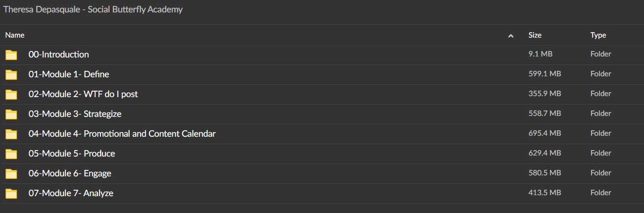Open the 00-Introduction folder icon

pyautogui.click(x=11, y=55)
